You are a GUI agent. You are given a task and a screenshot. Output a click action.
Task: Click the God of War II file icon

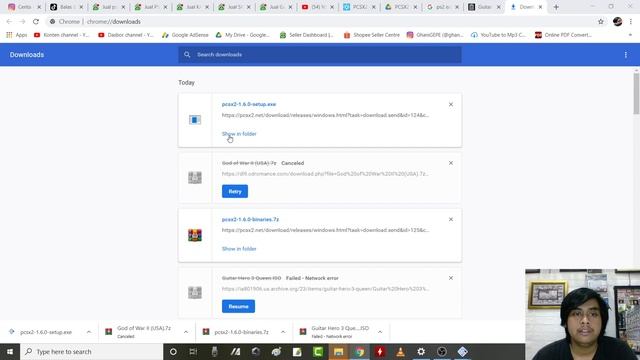pos(195,178)
